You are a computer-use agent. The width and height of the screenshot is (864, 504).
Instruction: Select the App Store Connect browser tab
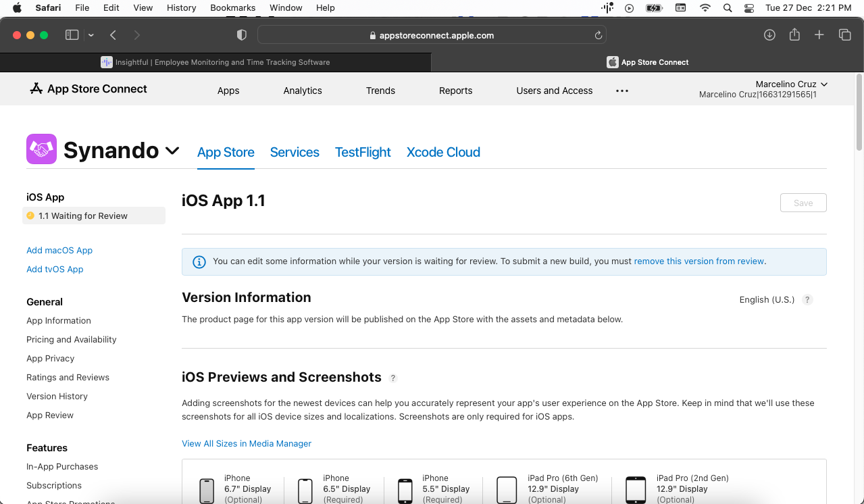(647, 62)
